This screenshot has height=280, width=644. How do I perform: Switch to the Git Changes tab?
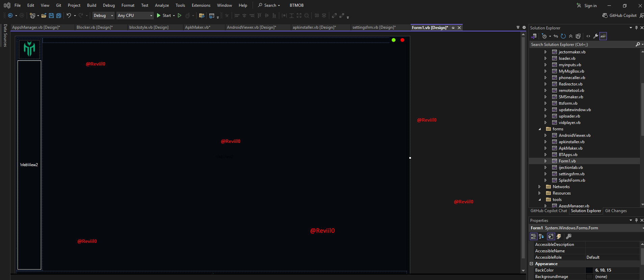tap(616, 211)
